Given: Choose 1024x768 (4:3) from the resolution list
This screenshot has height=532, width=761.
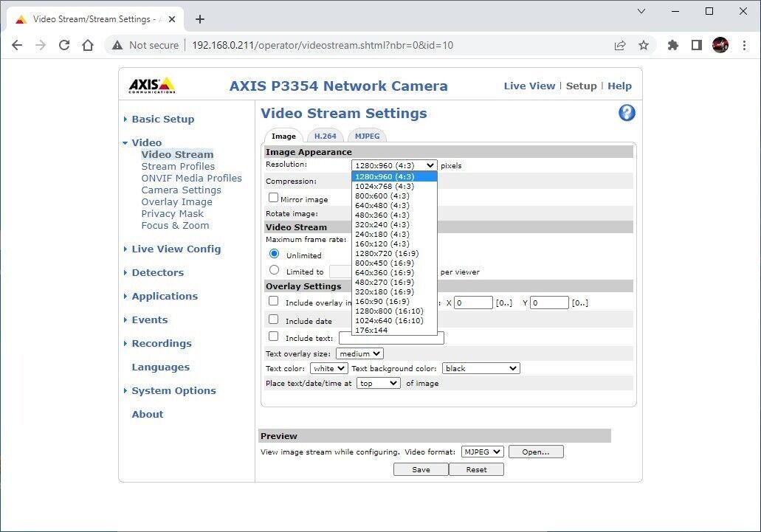Looking at the screenshot, I should tap(394, 186).
